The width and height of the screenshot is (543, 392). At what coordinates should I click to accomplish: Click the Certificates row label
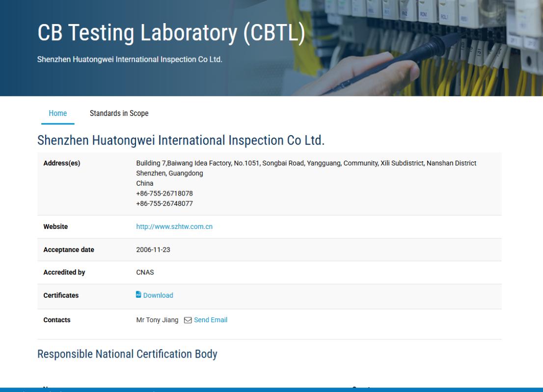point(61,295)
